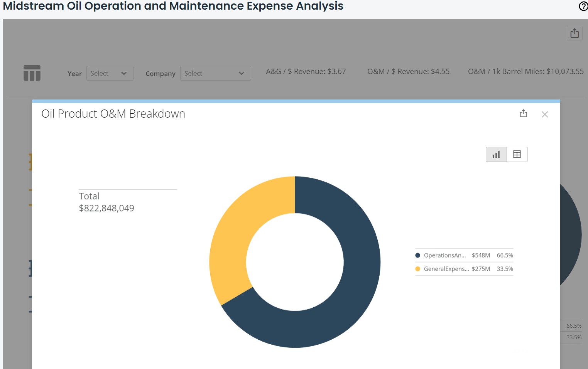Open the Company select dropdown
588x369 pixels.
[215, 73]
